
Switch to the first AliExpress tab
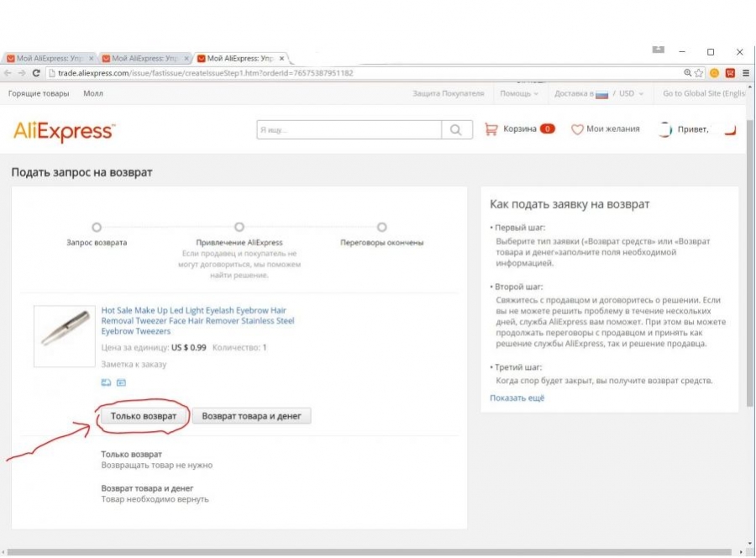click(x=49, y=58)
